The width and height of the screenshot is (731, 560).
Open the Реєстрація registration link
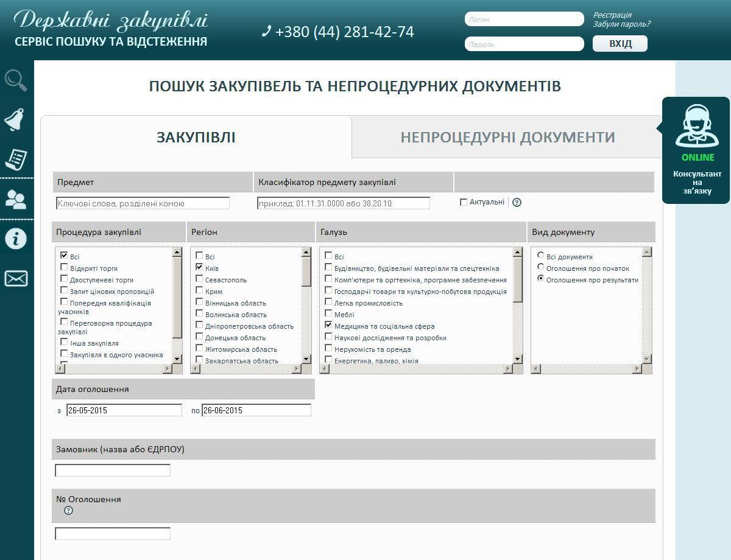click(x=612, y=15)
